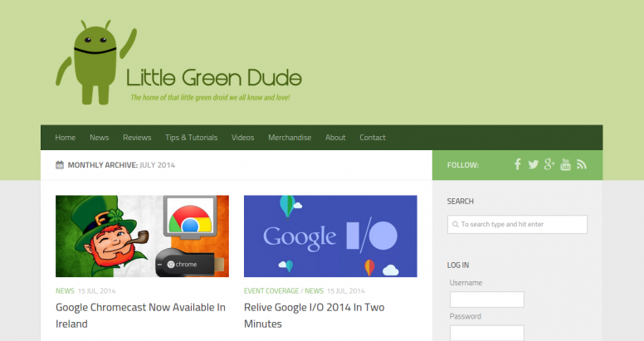Image resolution: width=644 pixels, height=341 pixels.
Task: Click EVENT COVERAGE category link
Action: [x=271, y=291]
